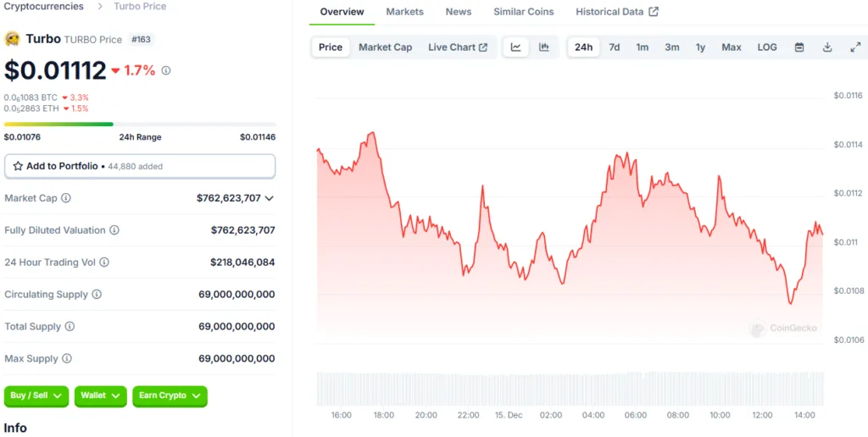This screenshot has height=437, width=868.
Task: Open the Similar Coins tab
Action: coord(524,12)
